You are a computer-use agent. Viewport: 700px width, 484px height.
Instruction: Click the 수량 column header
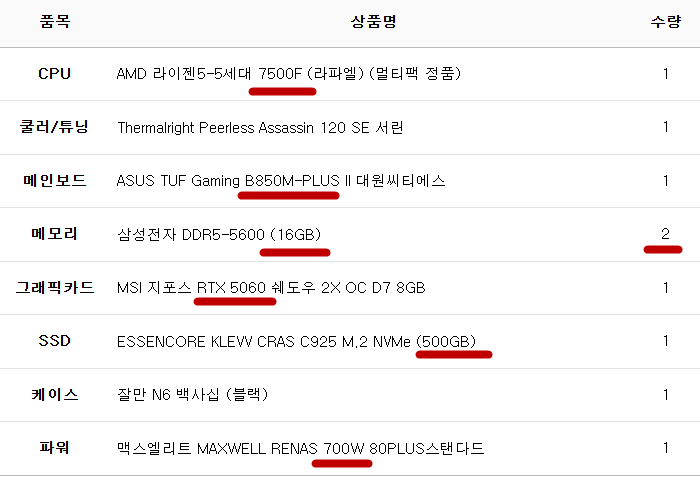point(665,21)
